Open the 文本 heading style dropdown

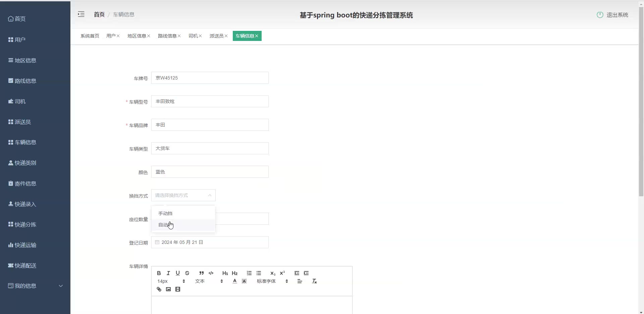pyautogui.click(x=209, y=281)
